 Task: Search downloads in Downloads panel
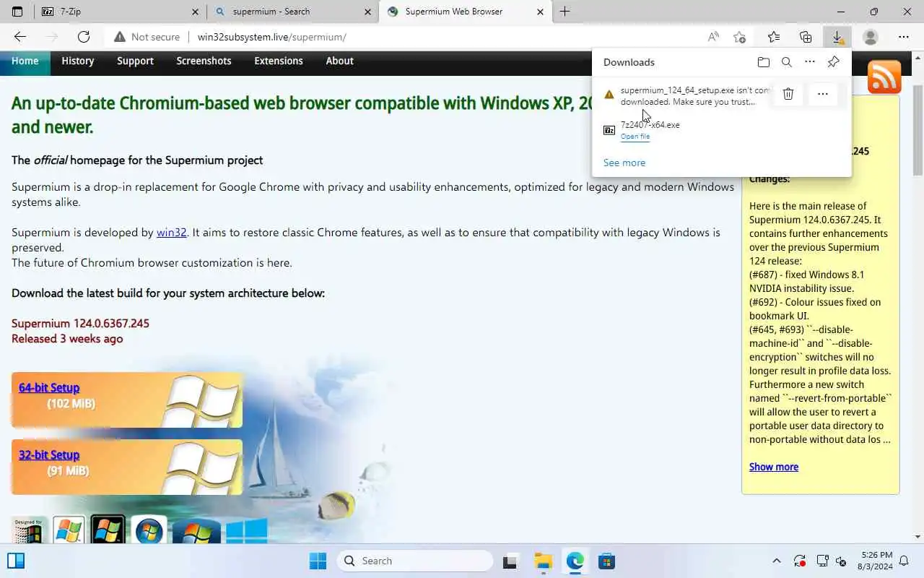pos(787,62)
